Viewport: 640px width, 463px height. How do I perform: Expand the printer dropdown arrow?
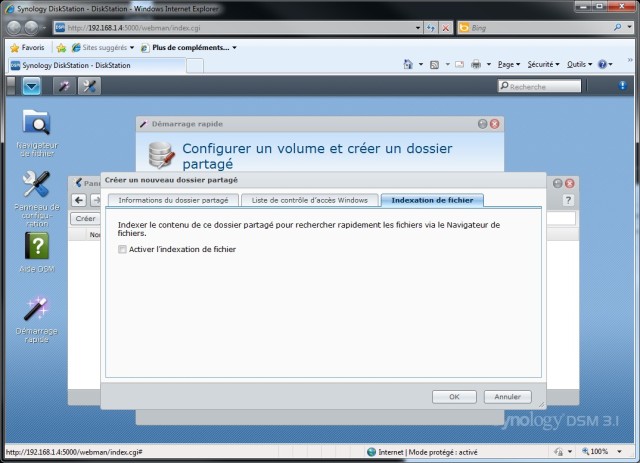point(489,65)
